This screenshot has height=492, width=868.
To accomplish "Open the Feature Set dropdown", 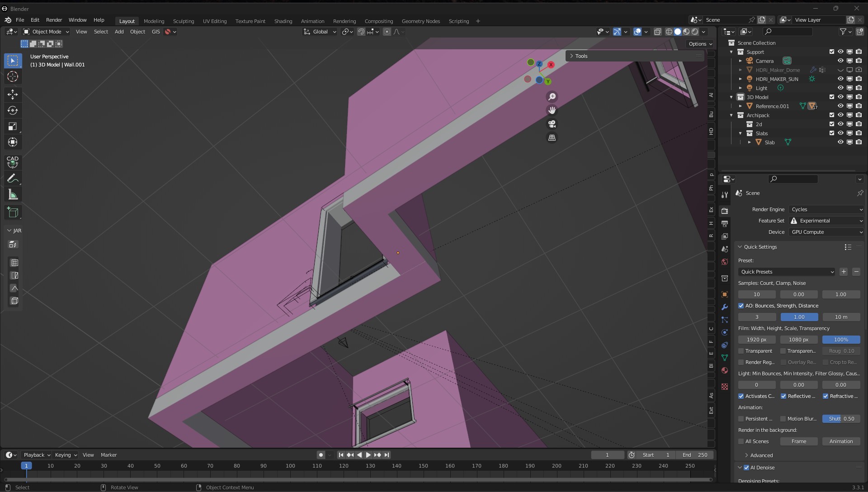I will pos(827,221).
